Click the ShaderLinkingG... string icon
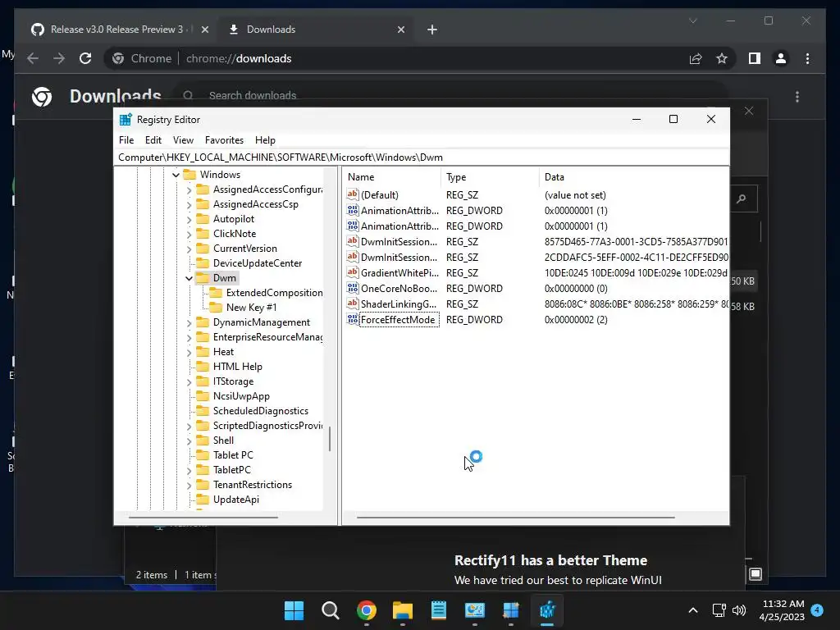840x630 pixels. pos(353,304)
